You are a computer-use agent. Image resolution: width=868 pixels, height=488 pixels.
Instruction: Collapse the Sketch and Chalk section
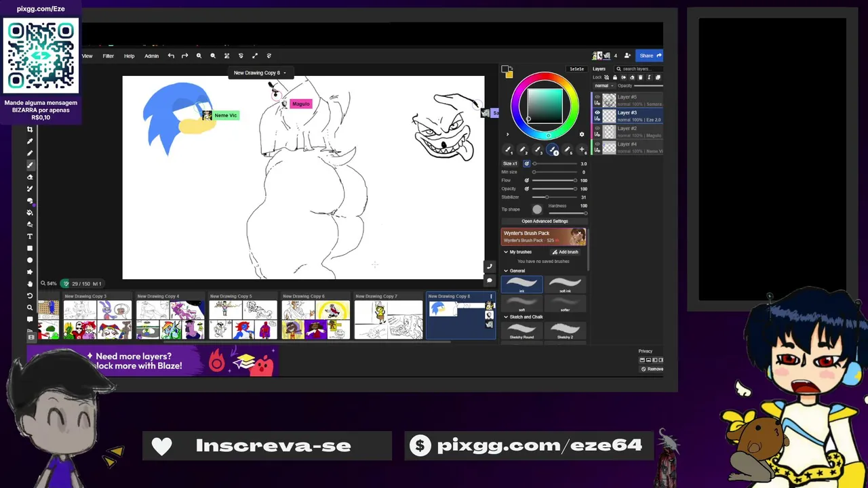tap(506, 317)
